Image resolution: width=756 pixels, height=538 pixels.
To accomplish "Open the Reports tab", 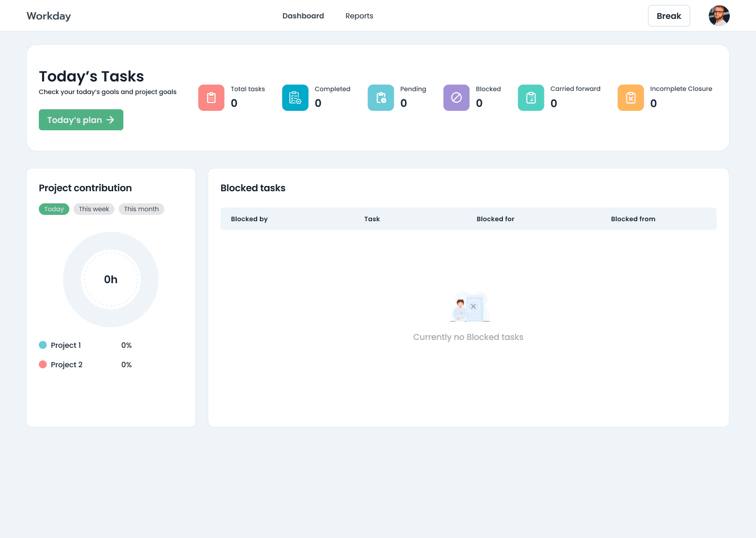I will (x=359, y=16).
